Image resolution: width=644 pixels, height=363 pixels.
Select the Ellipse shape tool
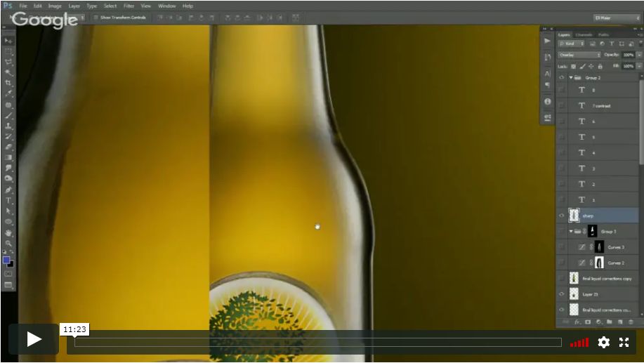click(8, 222)
